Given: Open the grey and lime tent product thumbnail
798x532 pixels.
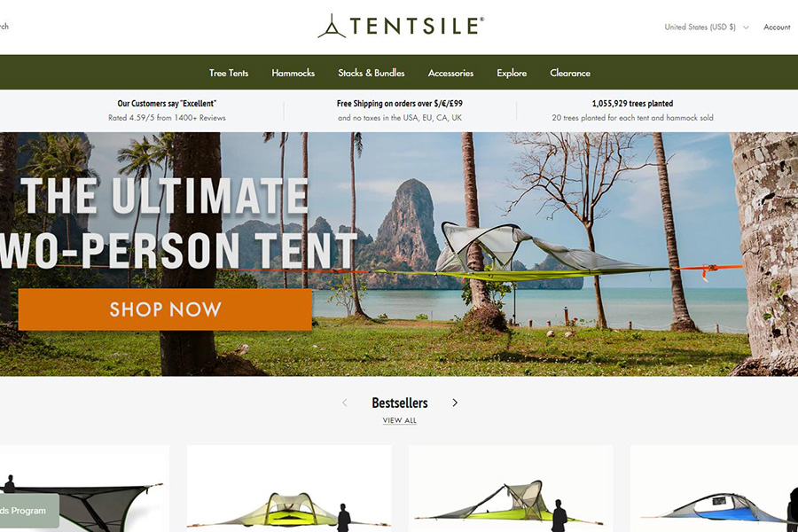Looking at the screenshot, I should (x=511, y=489).
